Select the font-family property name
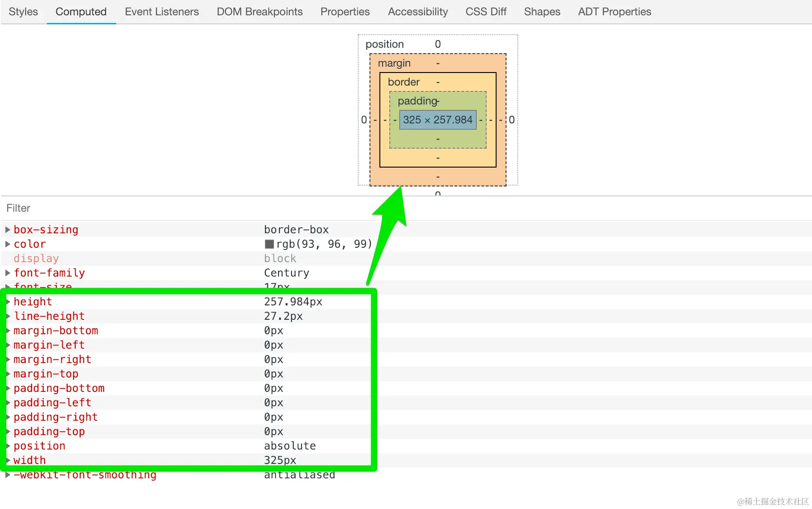812x509 pixels. 49,273
